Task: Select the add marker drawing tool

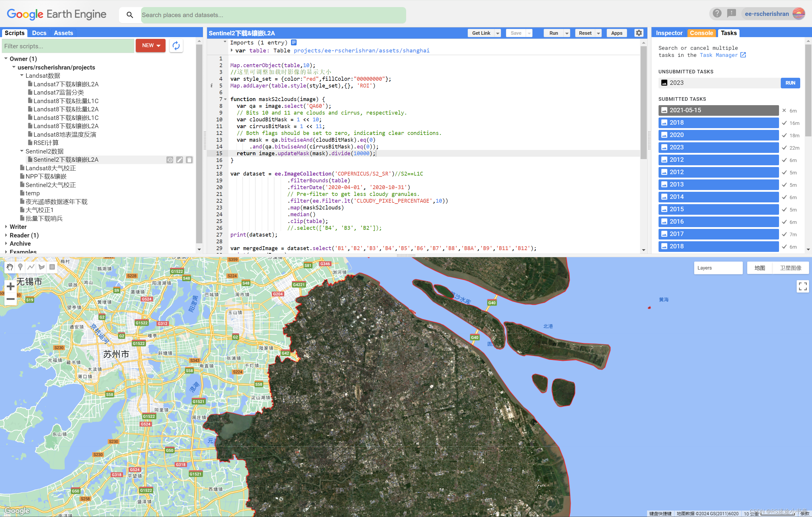Action: (20, 267)
